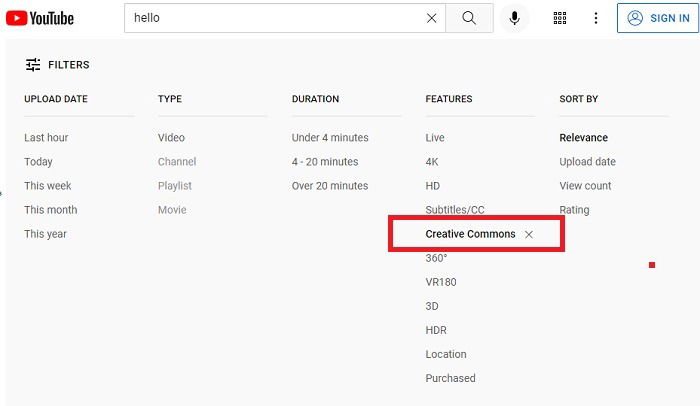Click the SIGN IN button
Screen dimensions: 700x406
pos(658,18)
